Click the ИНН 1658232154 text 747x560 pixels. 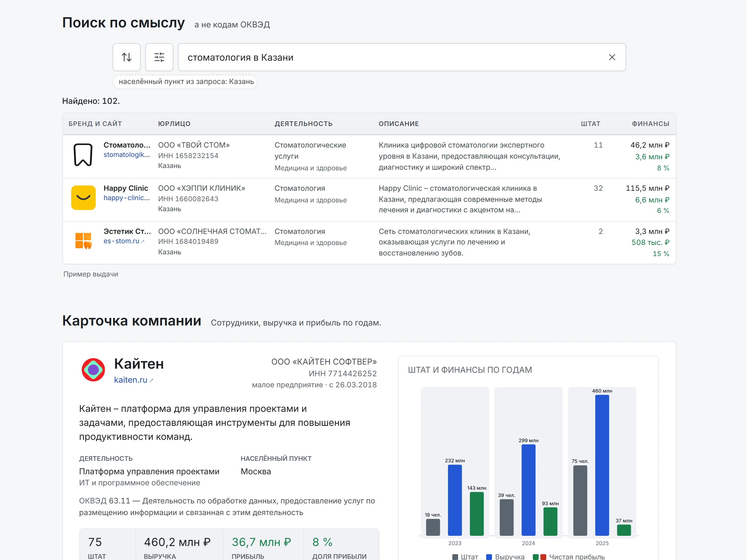click(x=188, y=156)
